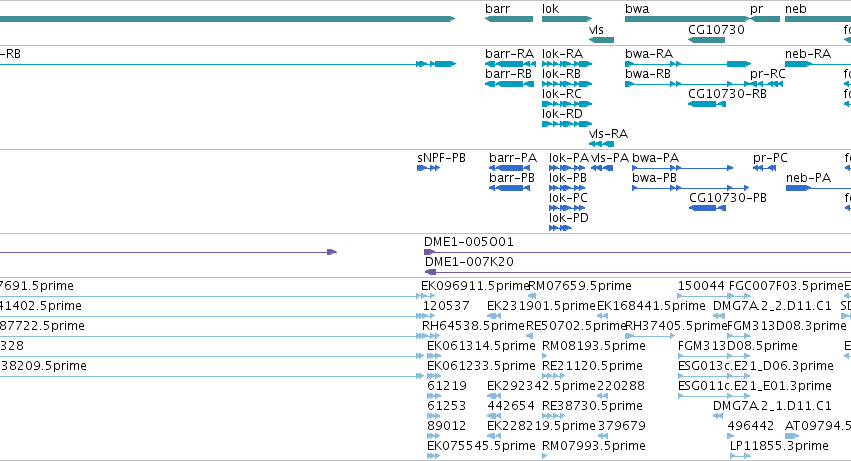Select EST 120537

tap(428, 316)
